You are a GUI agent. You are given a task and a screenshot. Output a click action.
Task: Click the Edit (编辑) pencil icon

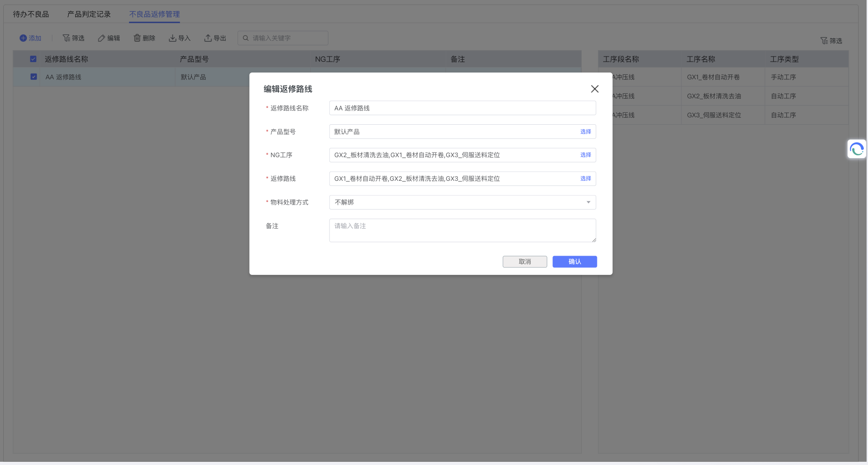pos(101,38)
